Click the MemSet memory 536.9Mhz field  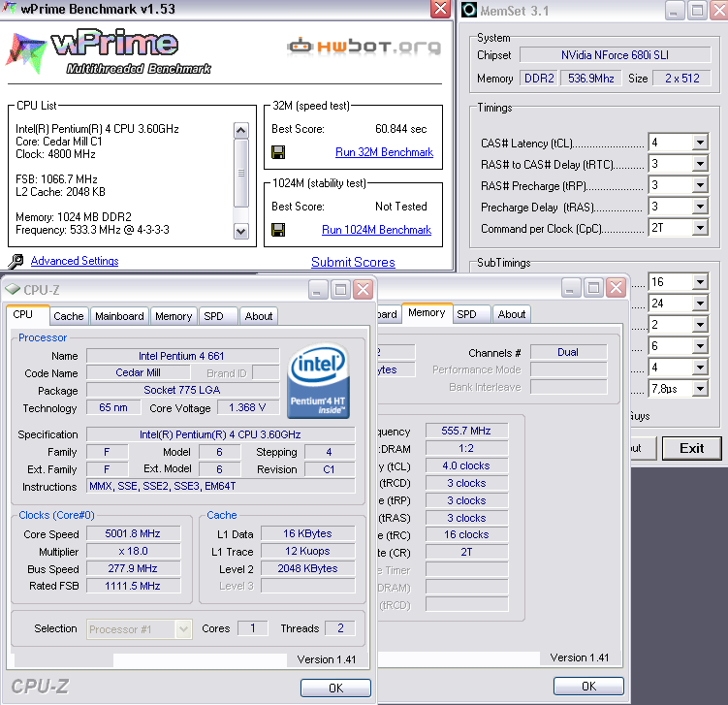pos(590,78)
